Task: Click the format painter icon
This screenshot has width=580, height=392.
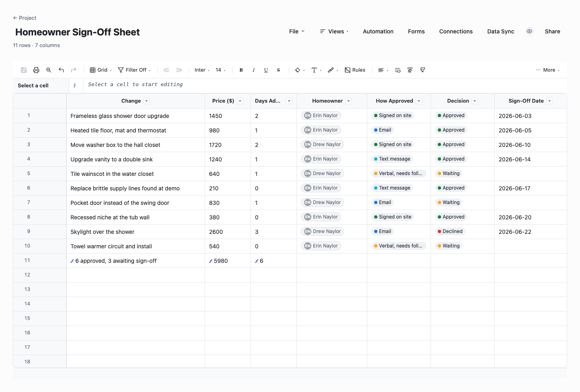Action: 423,70
